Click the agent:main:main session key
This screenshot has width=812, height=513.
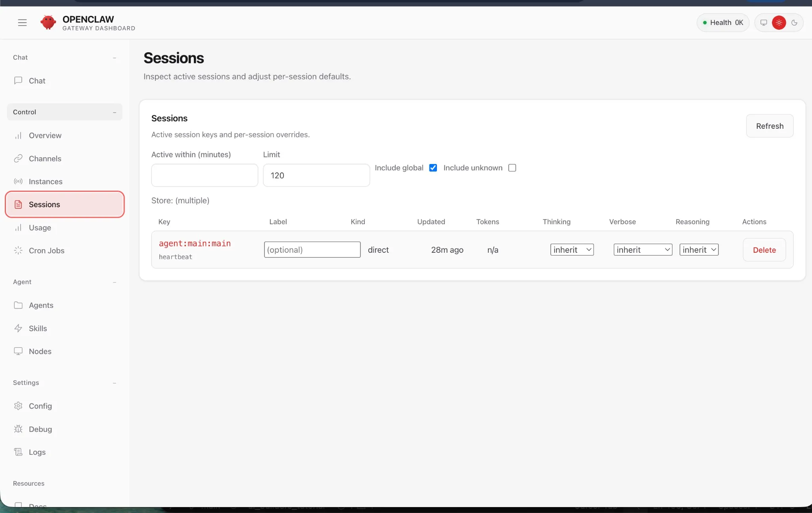tap(195, 244)
